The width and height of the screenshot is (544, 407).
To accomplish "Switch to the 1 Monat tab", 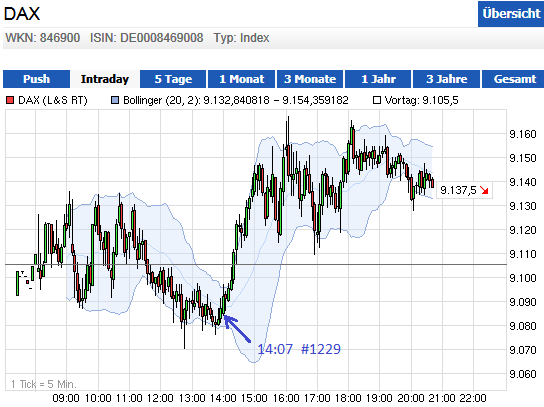I will coord(241,79).
